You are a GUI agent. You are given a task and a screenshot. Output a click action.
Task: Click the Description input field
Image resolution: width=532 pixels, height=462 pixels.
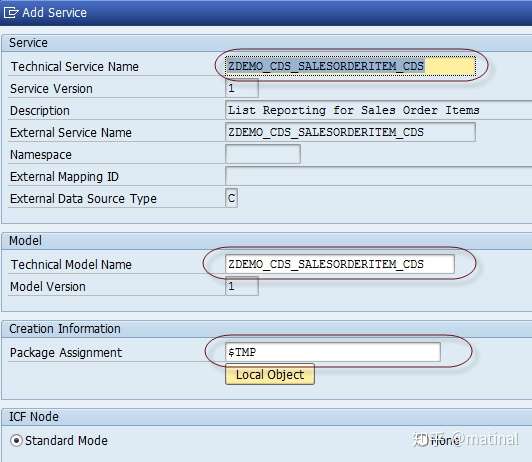point(378,110)
